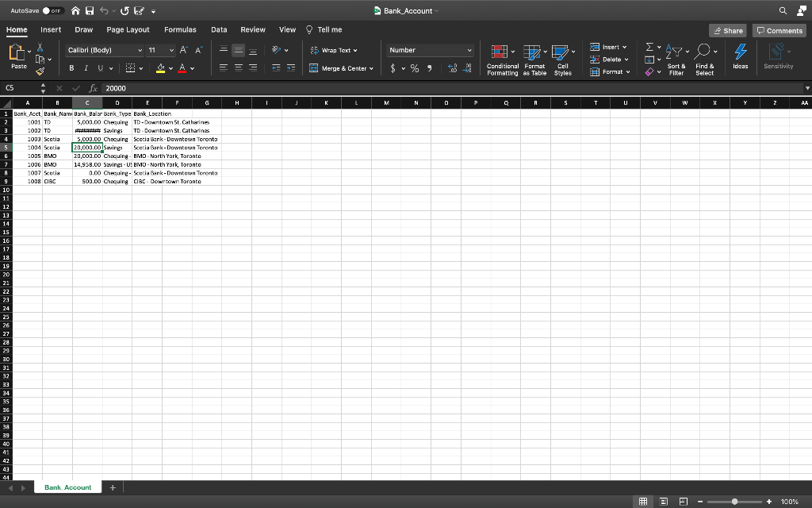The width and height of the screenshot is (812, 508).
Task: Apply the yellow fill color bucket
Action: 160,68
